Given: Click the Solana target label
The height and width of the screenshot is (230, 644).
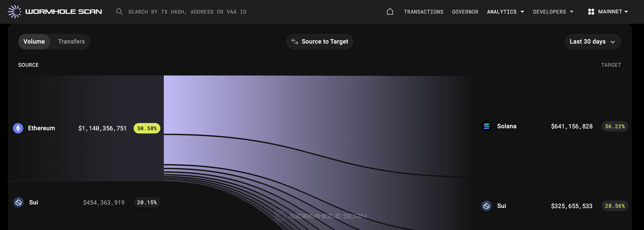Looking at the screenshot, I should [507, 126].
